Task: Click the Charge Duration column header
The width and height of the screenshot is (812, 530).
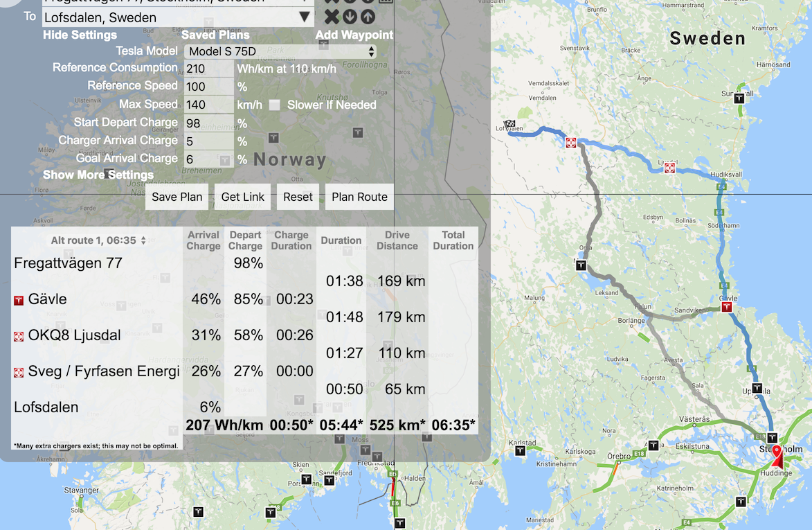Action: click(x=291, y=240)
